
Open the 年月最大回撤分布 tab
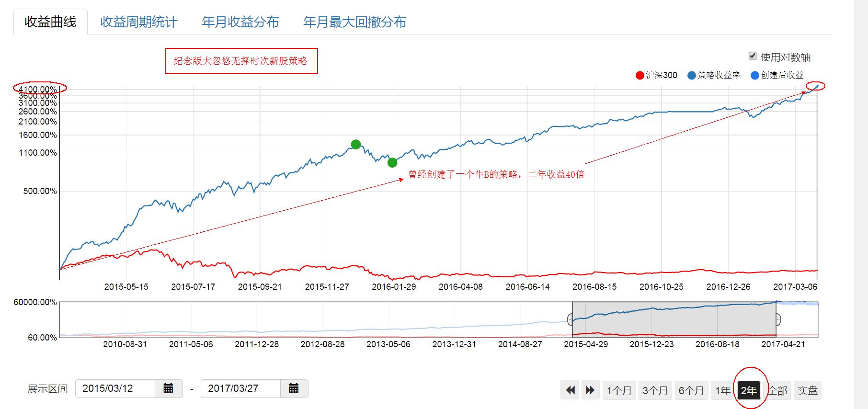click(x=354, y=22)
